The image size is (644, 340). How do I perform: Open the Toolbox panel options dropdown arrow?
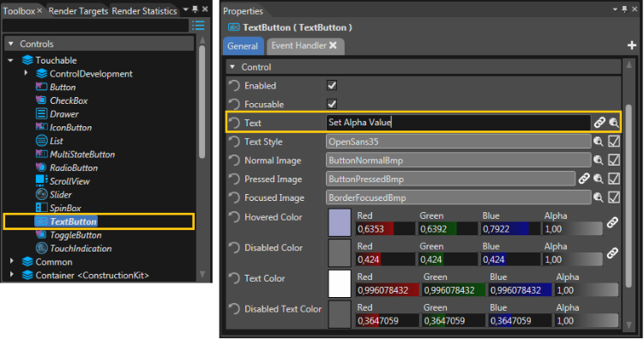pyautogui.click(x=185, y=9)
